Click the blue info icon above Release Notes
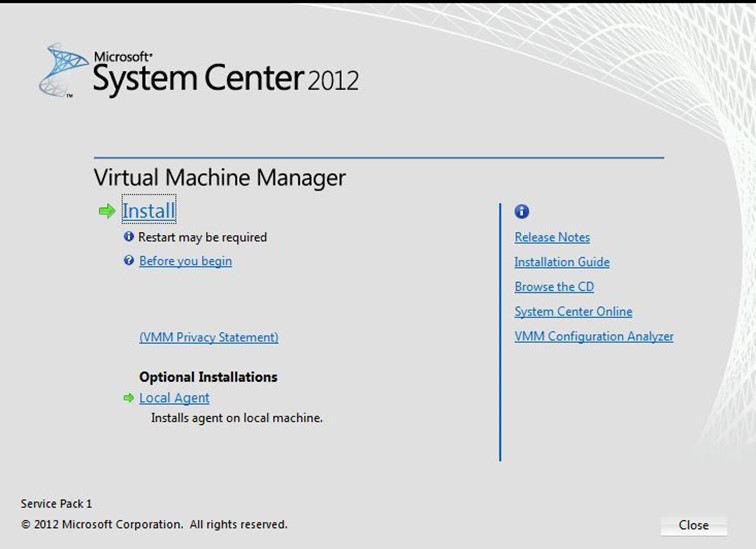Viewport: 756px width, 549px height. click(522, 211)
